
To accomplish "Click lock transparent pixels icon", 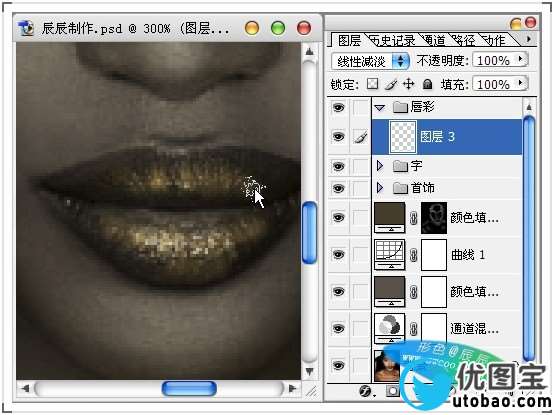I will point(372,84).
